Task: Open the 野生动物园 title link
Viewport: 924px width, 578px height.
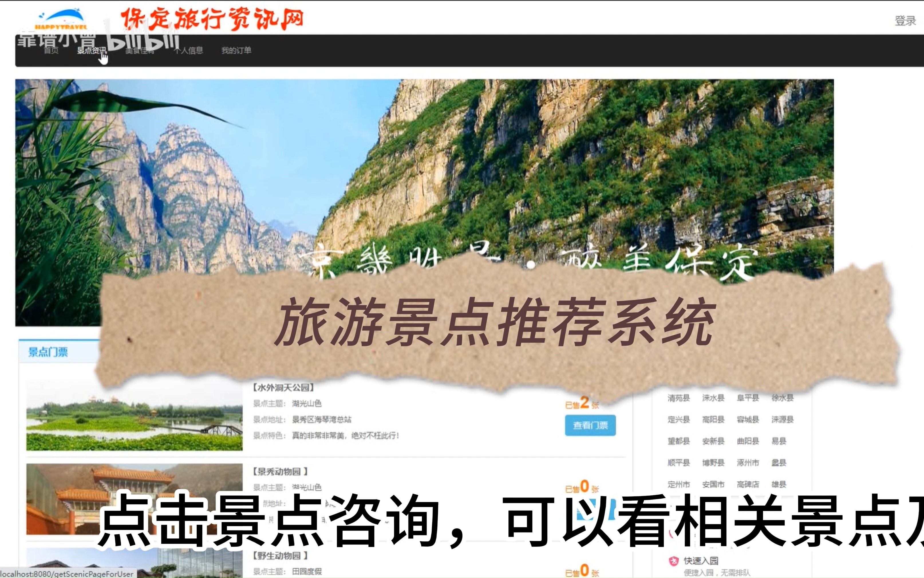Action: pyautogui.click(x=280, y=556)
